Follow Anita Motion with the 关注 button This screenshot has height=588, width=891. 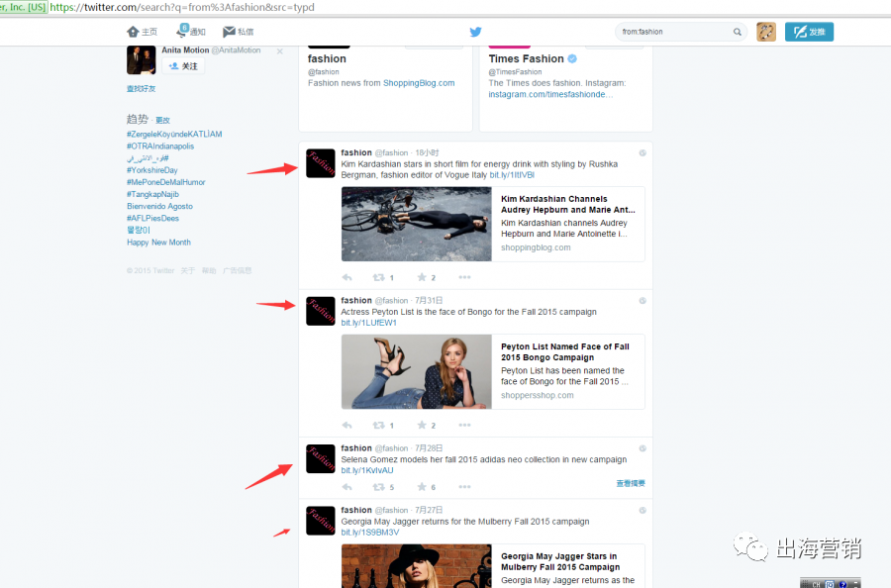tap(183, 66)
